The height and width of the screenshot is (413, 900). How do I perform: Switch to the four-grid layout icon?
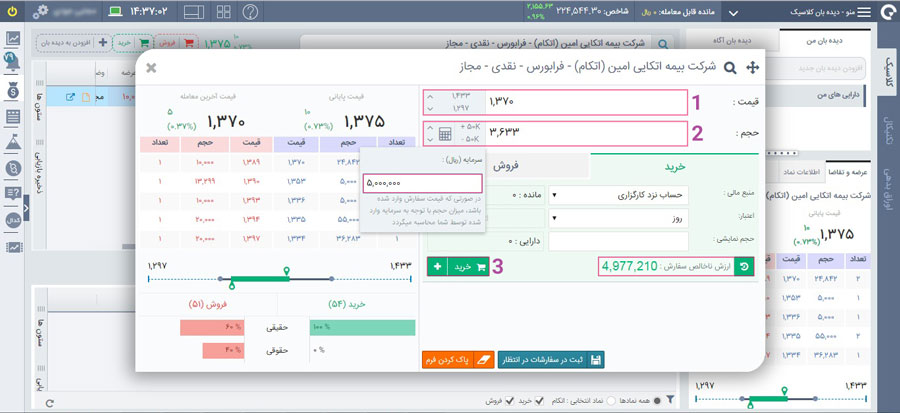[x=224, y=11]
